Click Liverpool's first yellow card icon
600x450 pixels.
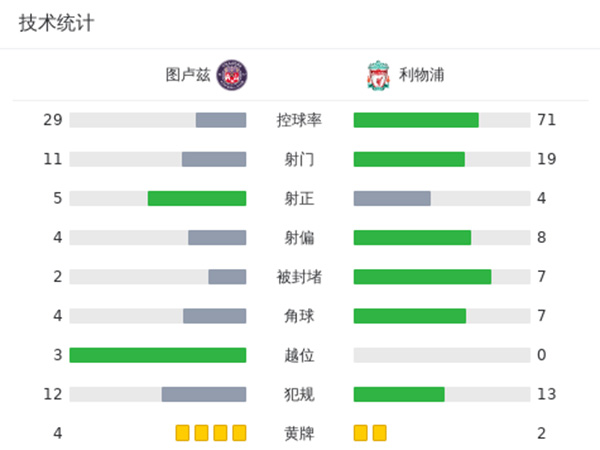[361, 433]
